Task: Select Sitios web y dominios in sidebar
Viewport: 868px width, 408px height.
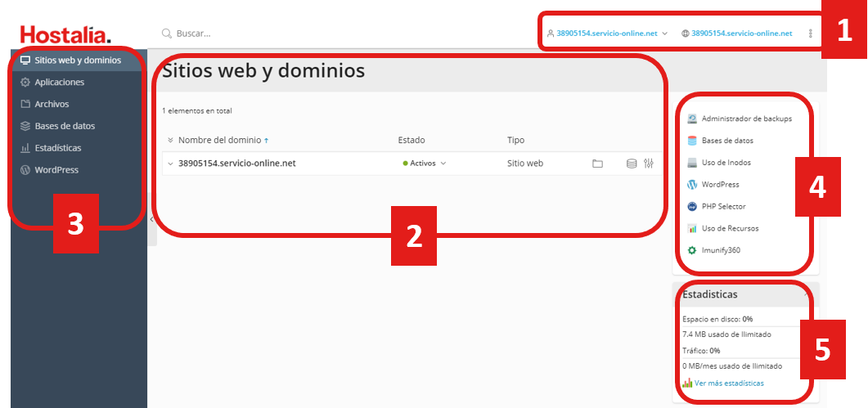Action: pos(78,60)
